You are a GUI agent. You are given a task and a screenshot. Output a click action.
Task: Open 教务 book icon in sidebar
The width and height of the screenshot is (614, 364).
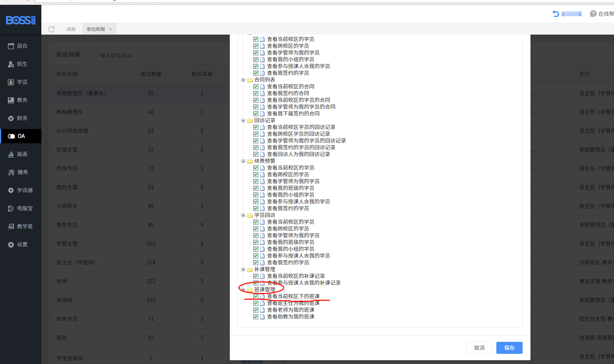tap(11, 100)
